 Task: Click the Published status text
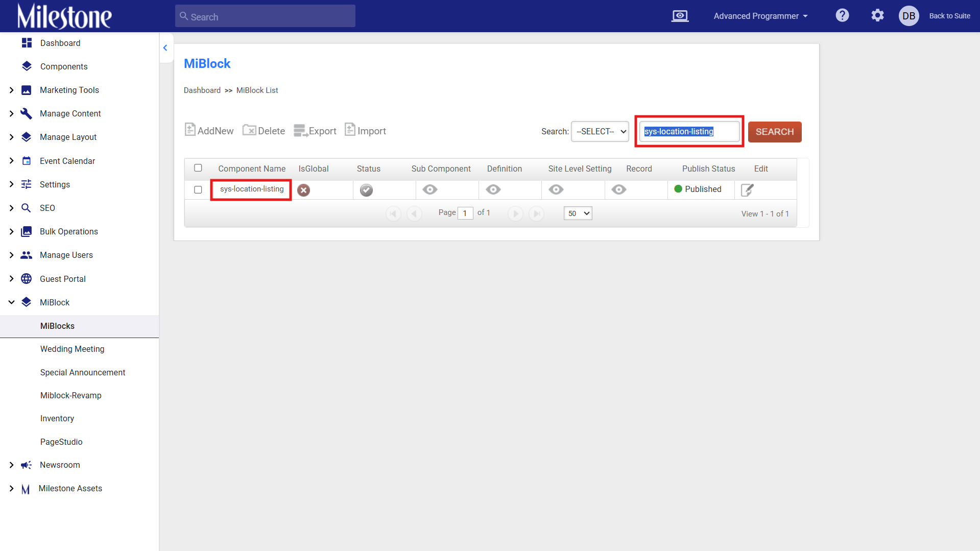pyautogui.click(x=703, y=189)
